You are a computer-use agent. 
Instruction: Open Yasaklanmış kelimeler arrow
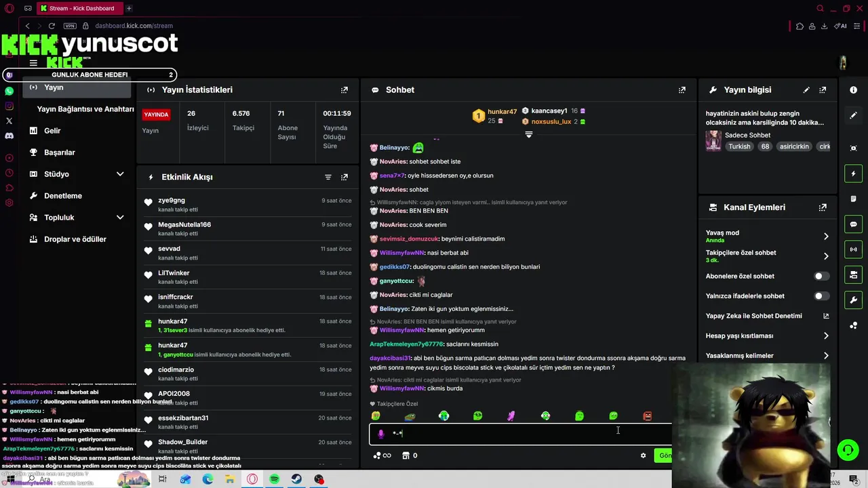click(x=826, y=355)
